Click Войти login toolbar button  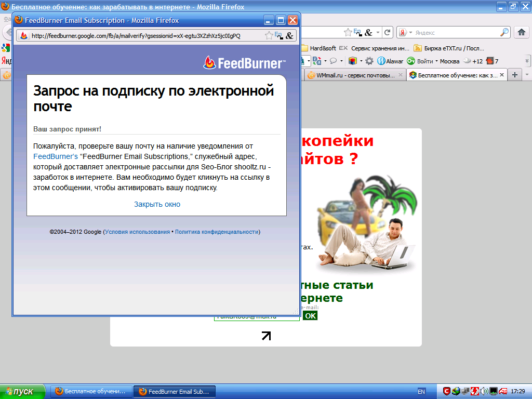(421, 61)
